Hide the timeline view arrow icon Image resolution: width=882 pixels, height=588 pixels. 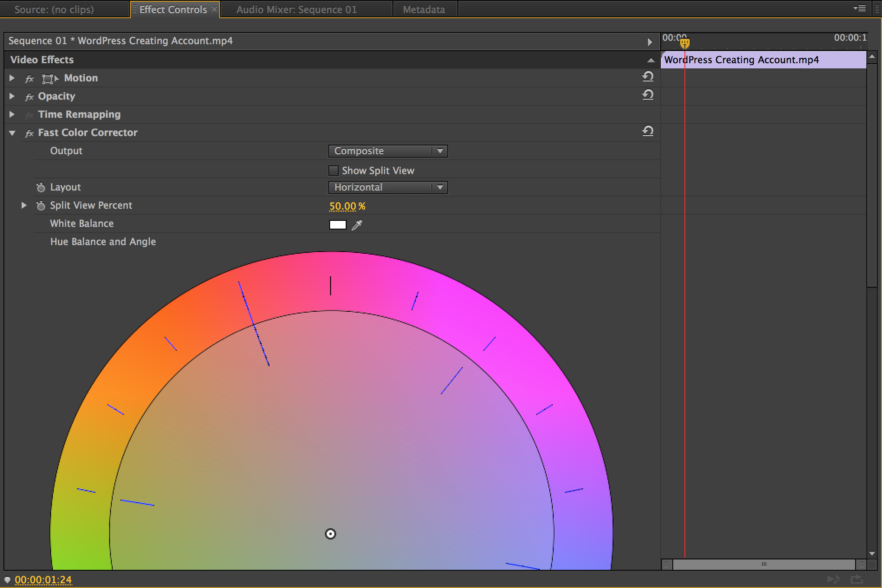[650, 42]
